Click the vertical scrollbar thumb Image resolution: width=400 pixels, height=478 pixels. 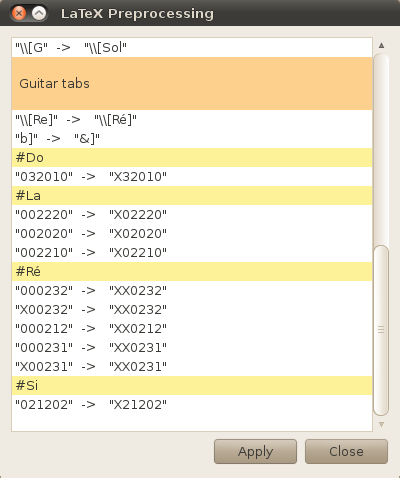tap(381, 330)
